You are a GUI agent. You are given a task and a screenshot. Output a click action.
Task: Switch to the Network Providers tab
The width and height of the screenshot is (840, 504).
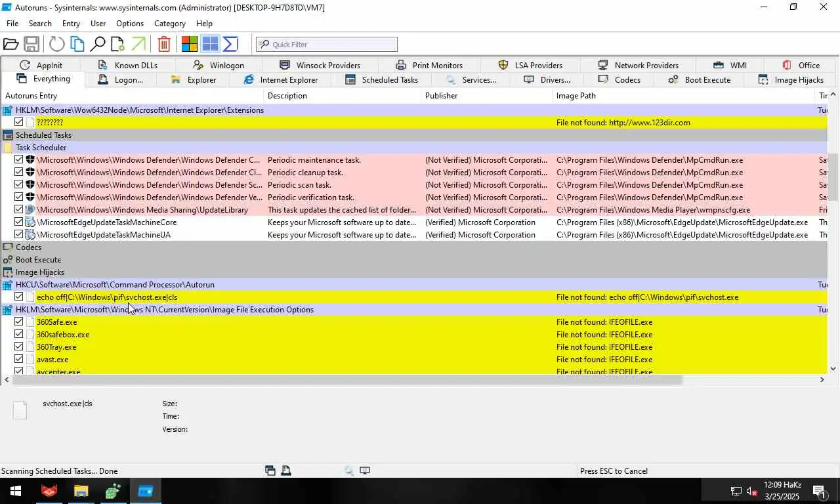(x=638, y=65)
